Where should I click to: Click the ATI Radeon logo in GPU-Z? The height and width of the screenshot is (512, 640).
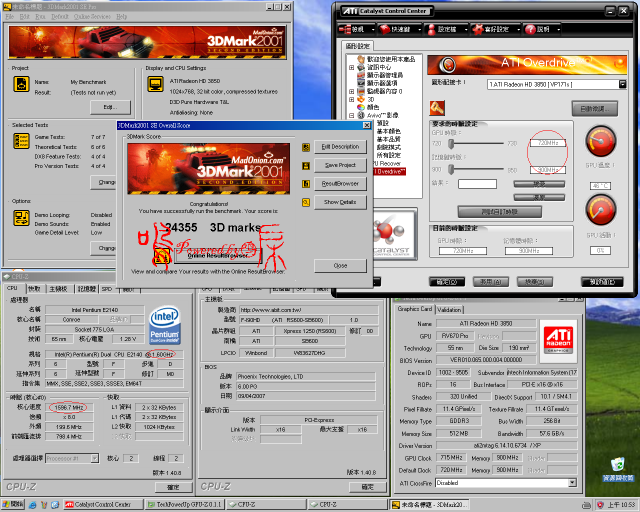(x=558, y=341)
